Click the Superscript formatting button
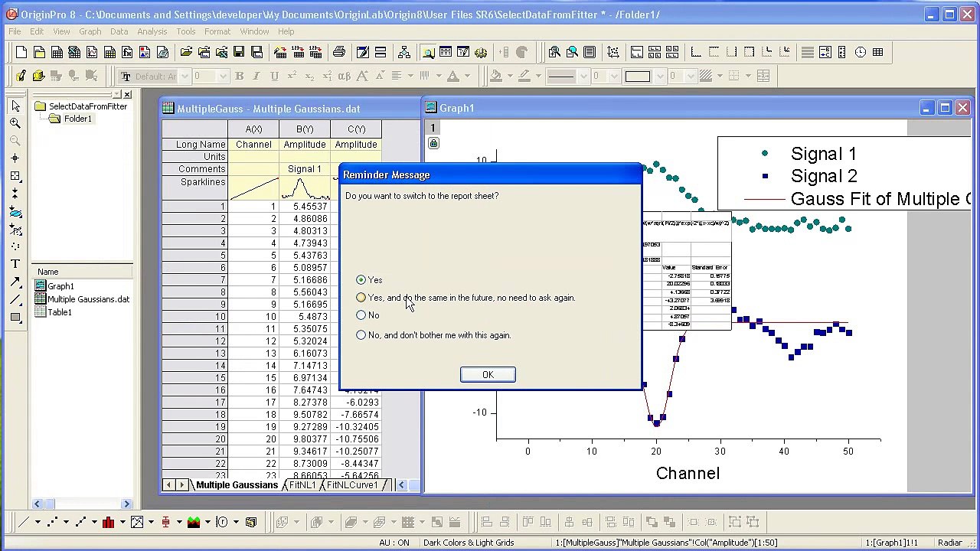 [x=292, y=76]
